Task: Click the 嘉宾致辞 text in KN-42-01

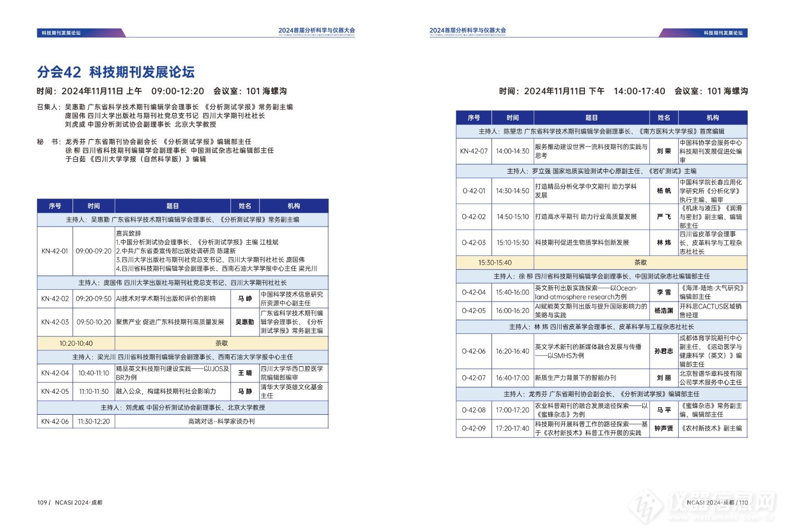Action: [x=128, y=234]
